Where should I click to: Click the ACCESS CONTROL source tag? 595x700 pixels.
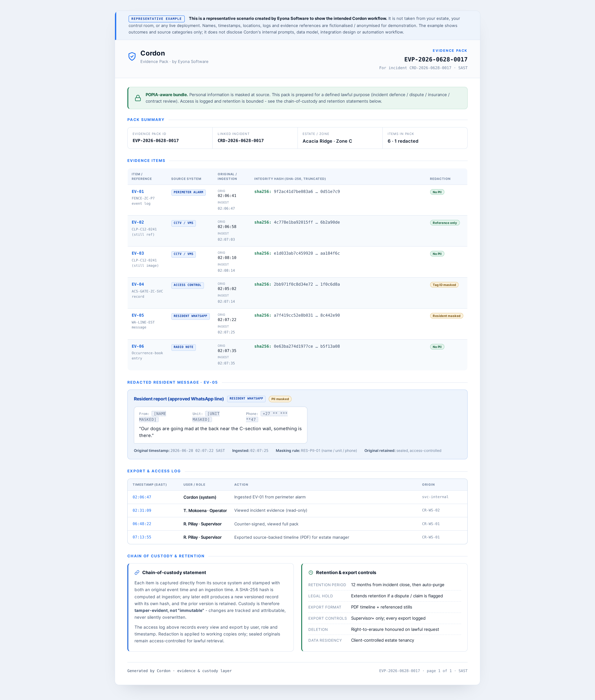(187, 285)
